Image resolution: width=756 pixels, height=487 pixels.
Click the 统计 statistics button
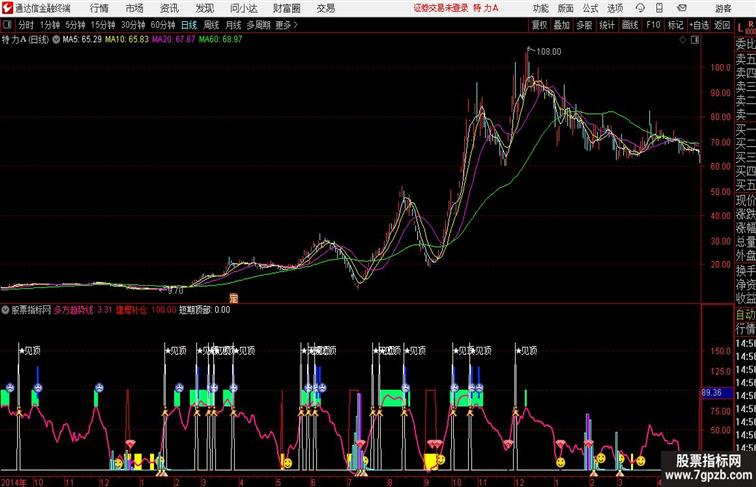(x=607, y=25)
